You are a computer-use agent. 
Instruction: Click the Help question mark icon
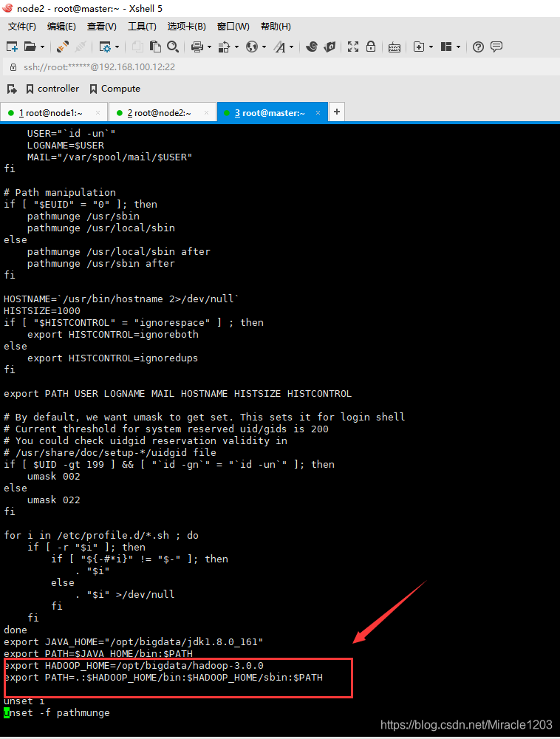[x=478, y=47]
